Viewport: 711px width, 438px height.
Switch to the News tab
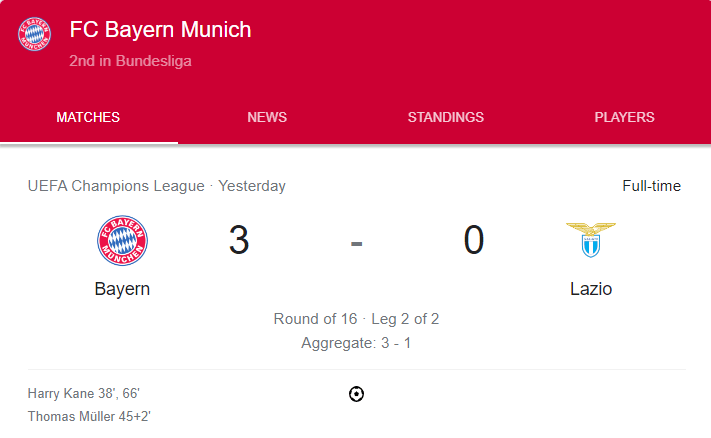(x=267, y=117)
